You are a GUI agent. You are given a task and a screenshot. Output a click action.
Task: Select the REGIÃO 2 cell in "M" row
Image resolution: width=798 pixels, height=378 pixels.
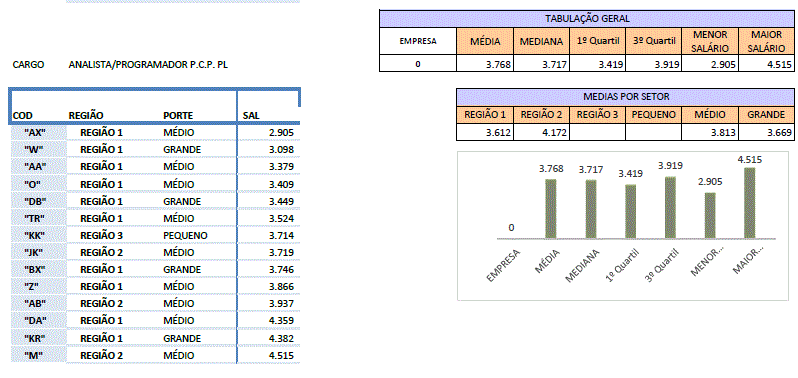coord(101,355)
